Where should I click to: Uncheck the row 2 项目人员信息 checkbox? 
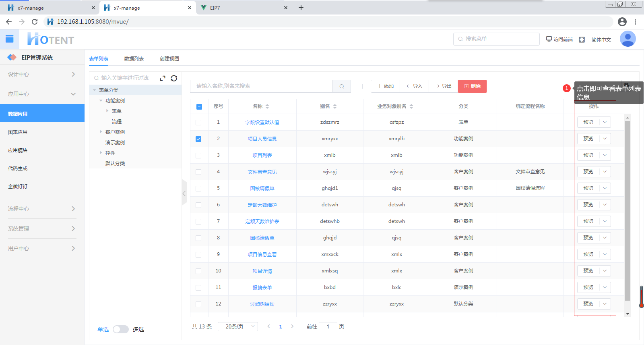click(x=198, y=139)
